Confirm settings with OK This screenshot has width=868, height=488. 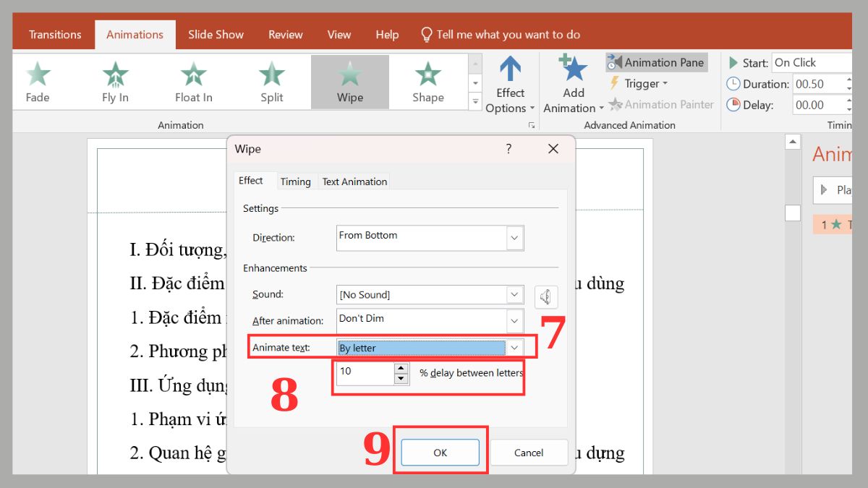pos(441,452)
